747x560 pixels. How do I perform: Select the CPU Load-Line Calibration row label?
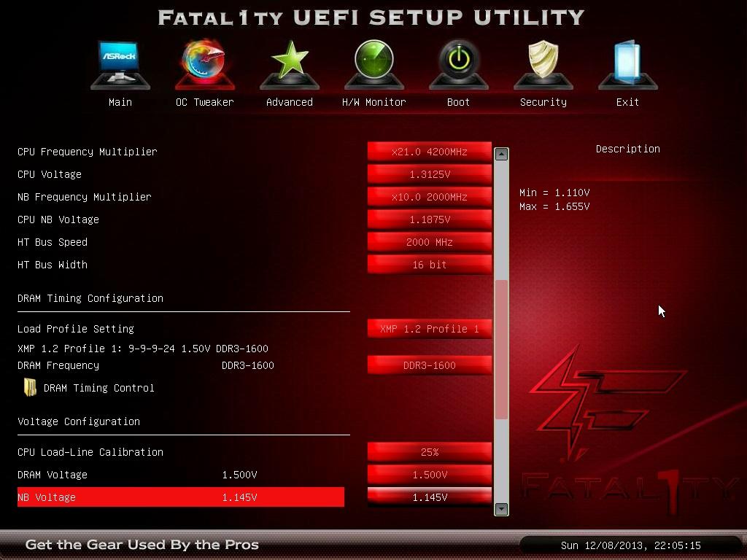(x=90, y=452)
